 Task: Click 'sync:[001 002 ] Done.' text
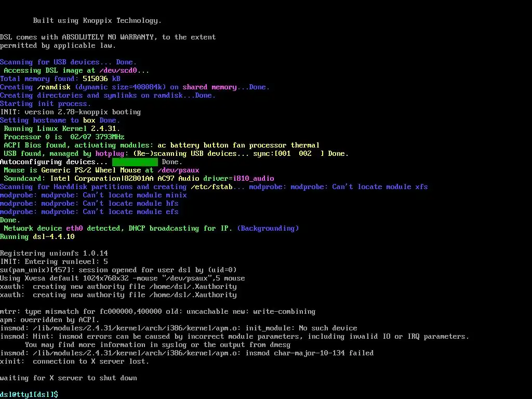[x=301, y=154]
